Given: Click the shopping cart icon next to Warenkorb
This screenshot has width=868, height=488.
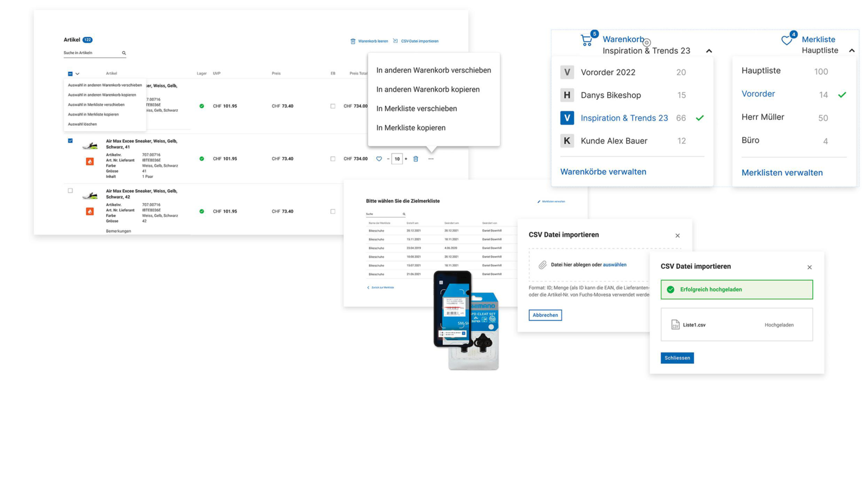Looking at the screenshot, I should 586,40.
